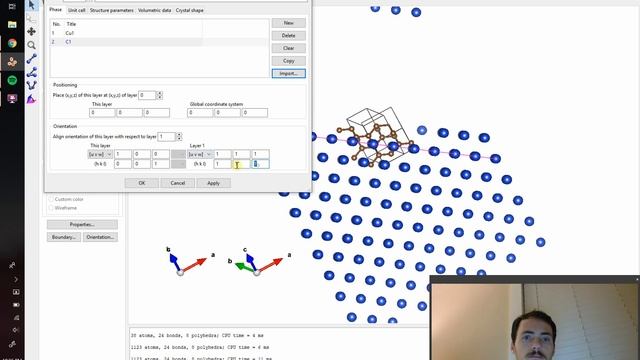
Task: Open This layer [u v w] dropdown
Action: 100,154
